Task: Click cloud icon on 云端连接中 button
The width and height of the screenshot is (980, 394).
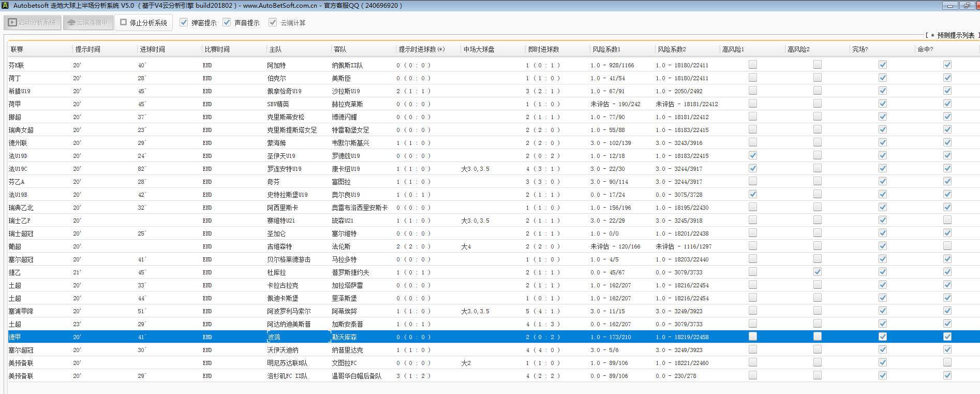Action: click(x=71, y=23)
